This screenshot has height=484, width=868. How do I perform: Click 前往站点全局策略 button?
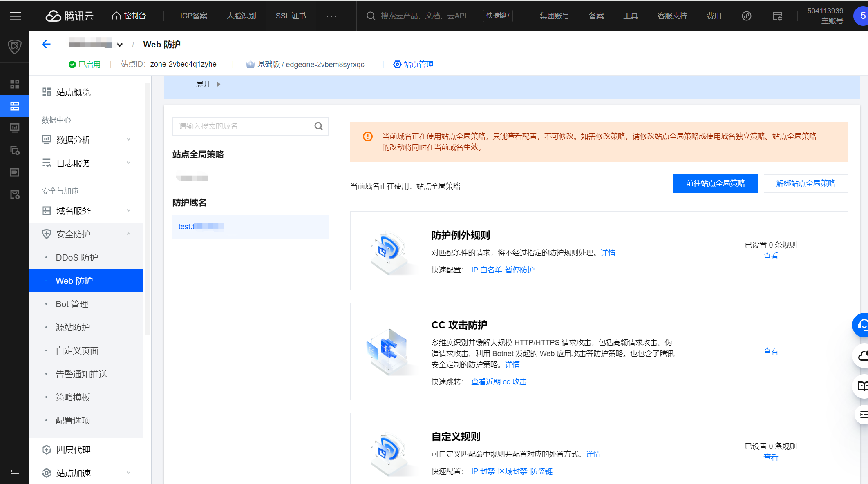(715, 183)
